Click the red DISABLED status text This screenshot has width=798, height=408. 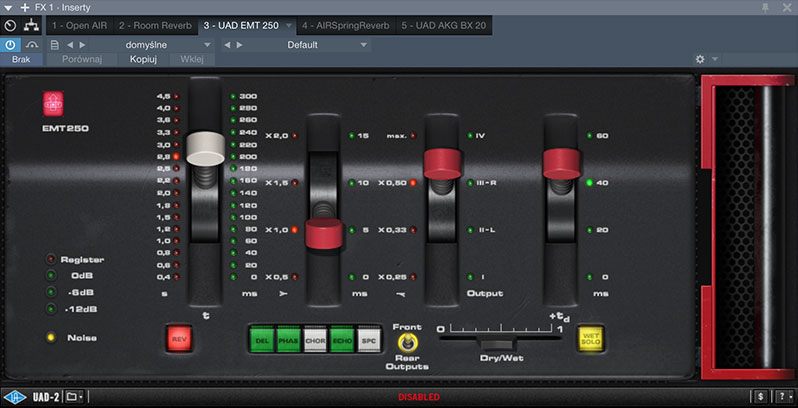[419, 397]
